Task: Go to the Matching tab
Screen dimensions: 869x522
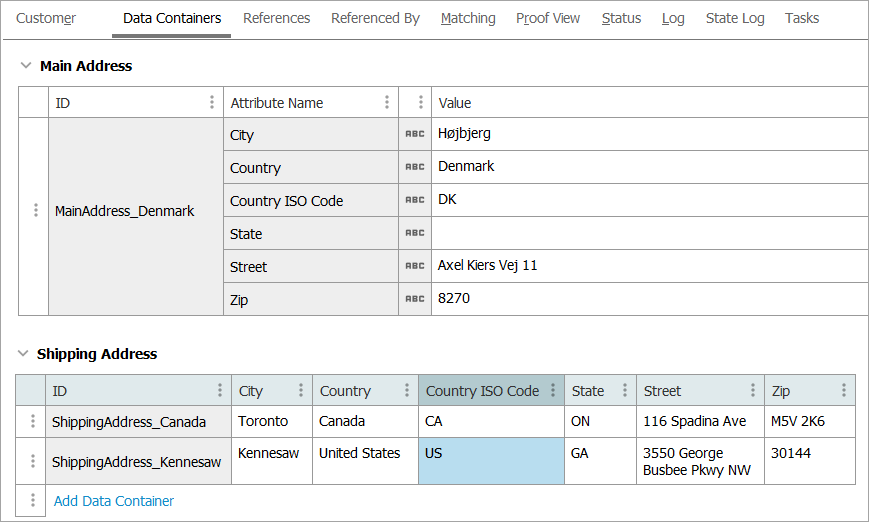Action: coord(468,18)
